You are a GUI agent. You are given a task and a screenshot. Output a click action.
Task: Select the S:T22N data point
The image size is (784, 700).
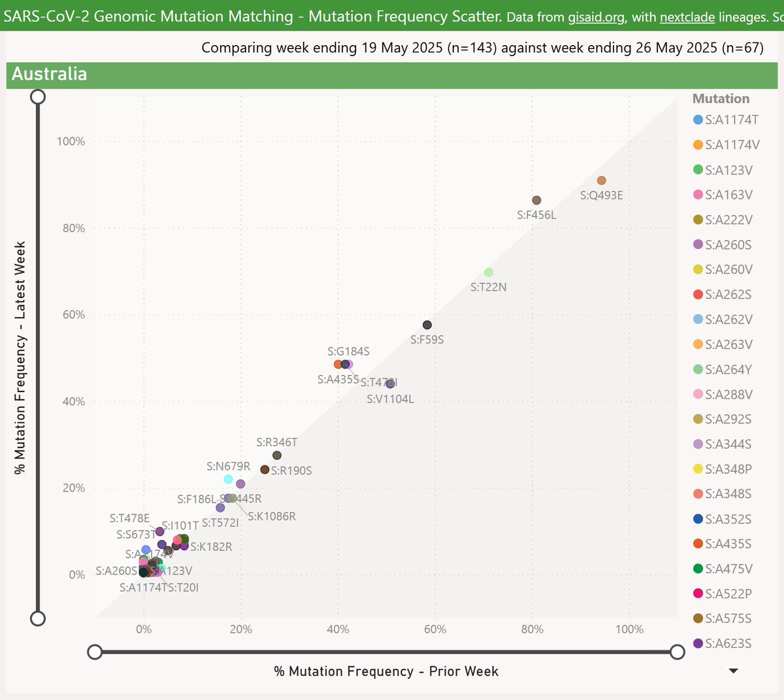click(489, 273)
